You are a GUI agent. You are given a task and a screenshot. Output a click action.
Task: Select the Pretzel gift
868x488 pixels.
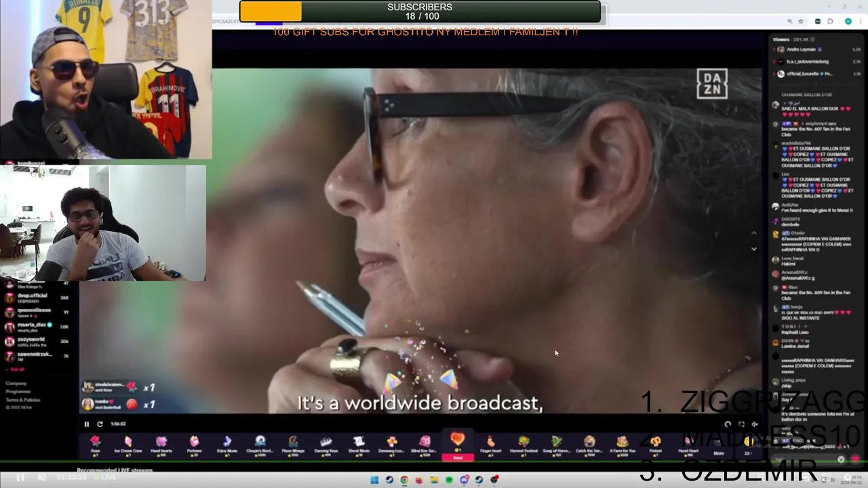tap(655, 445)
